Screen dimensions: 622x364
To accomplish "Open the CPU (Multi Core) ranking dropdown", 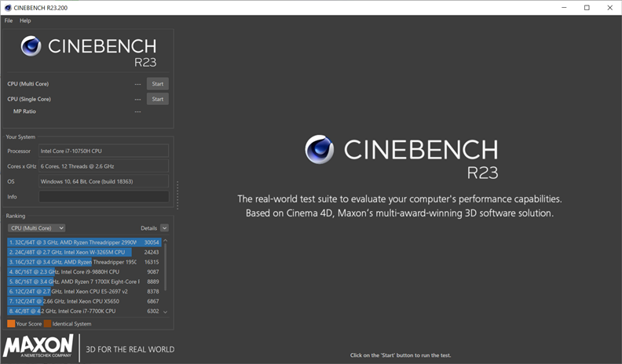I will coord(36,228).
